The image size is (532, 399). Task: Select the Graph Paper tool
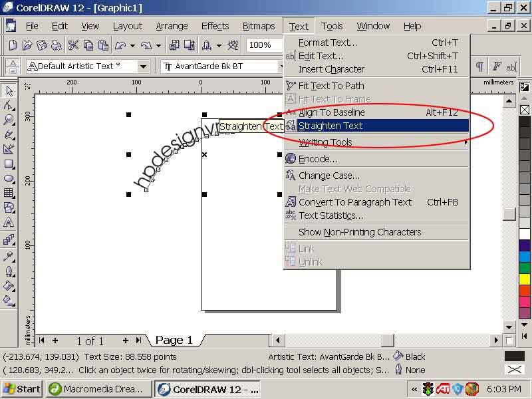coord(9,193)
